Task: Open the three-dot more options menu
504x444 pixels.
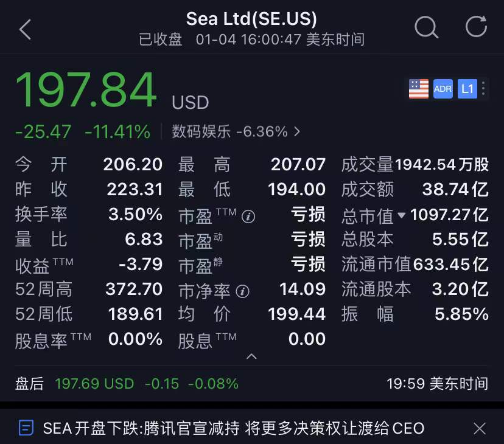Action: [483, 89]
